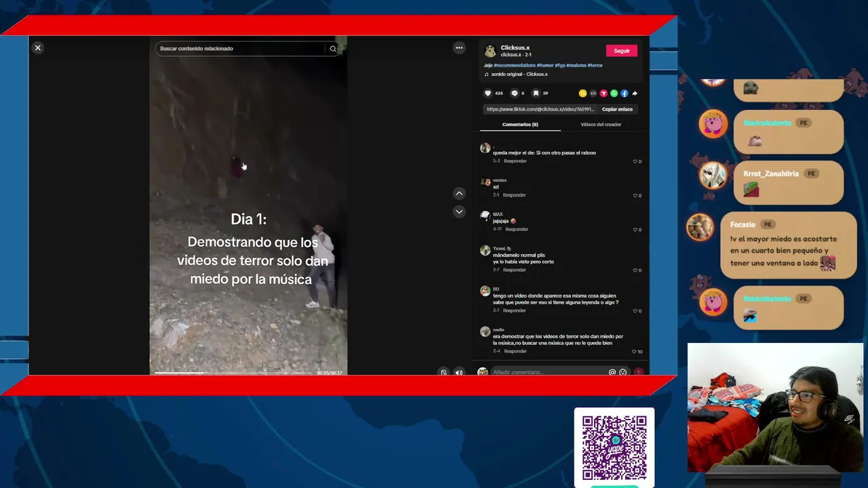Open comments via speech bubble icon

(x=514, y=94)
